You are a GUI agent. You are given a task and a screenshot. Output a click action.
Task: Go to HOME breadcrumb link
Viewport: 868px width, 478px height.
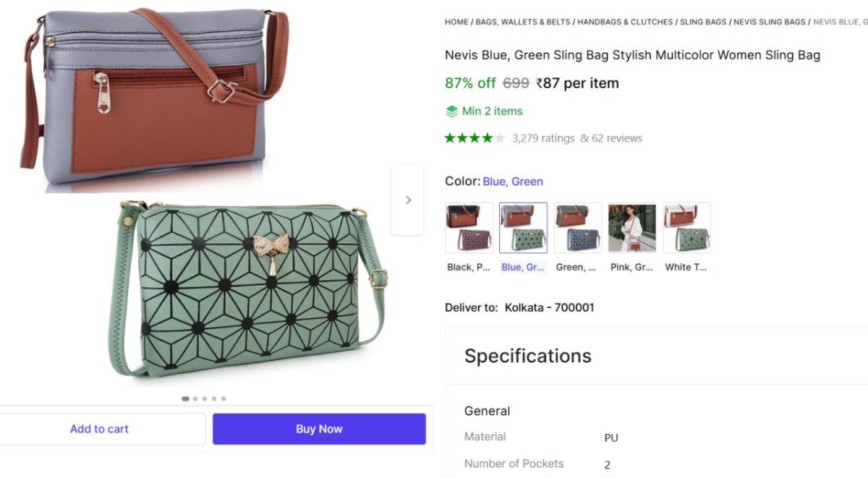pyautogui.click(x=456, y=22)
